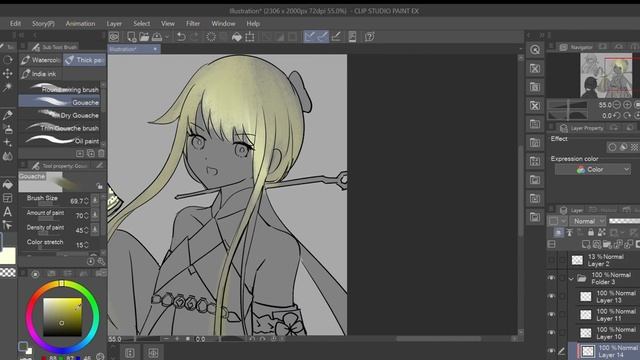
Task: Choose the Round mixing brush
Action: pyautogui.click(x=59, y=89)
